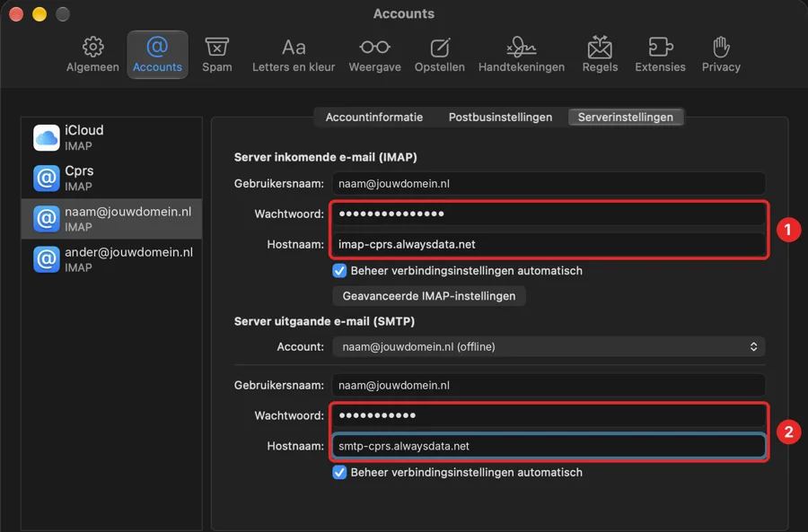Open the Extensies puzzle icon

coord(660,47)
